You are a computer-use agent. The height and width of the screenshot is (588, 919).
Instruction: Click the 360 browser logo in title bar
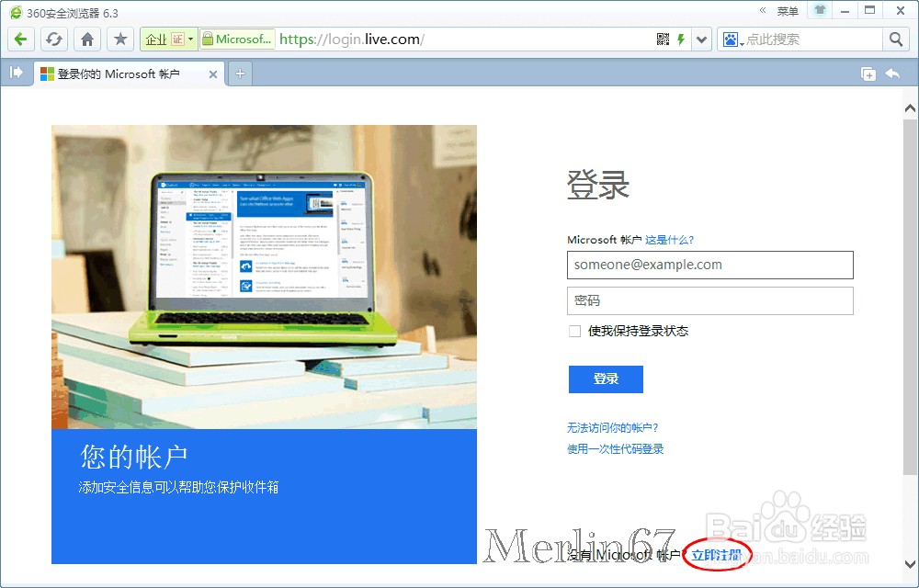[x=17, y=12]
